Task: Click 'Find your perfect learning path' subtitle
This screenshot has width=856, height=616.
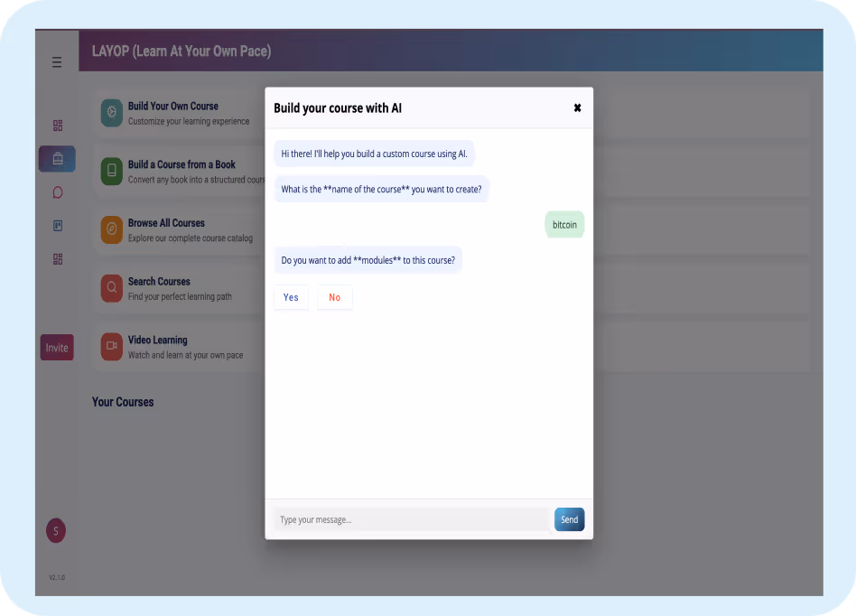Action: point(181,296)
